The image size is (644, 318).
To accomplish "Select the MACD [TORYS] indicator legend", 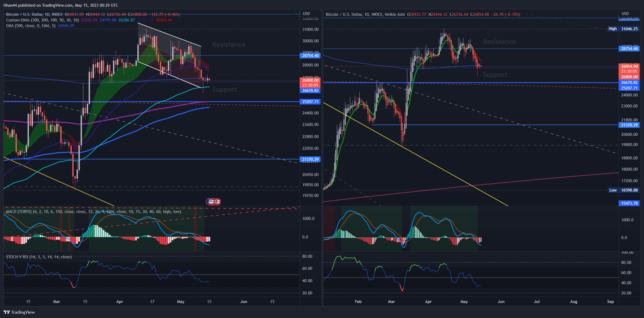I will (93, 212).
